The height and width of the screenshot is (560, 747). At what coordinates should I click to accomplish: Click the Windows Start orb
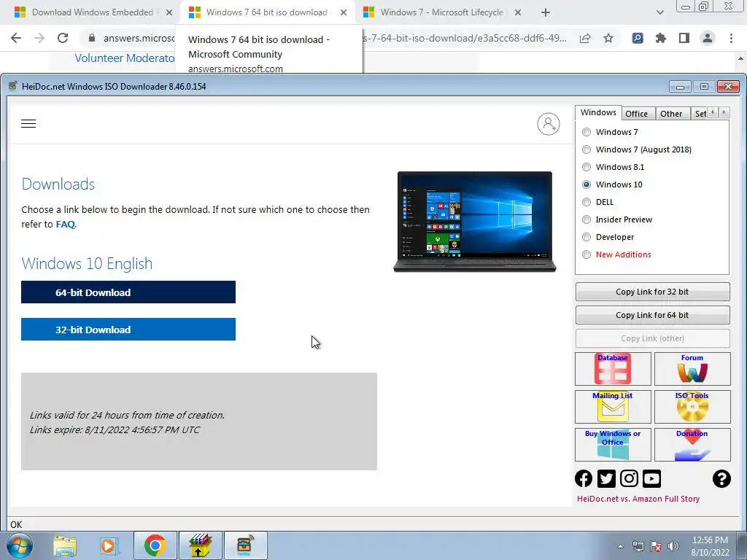pyautogui.click(x=20, y=545)
